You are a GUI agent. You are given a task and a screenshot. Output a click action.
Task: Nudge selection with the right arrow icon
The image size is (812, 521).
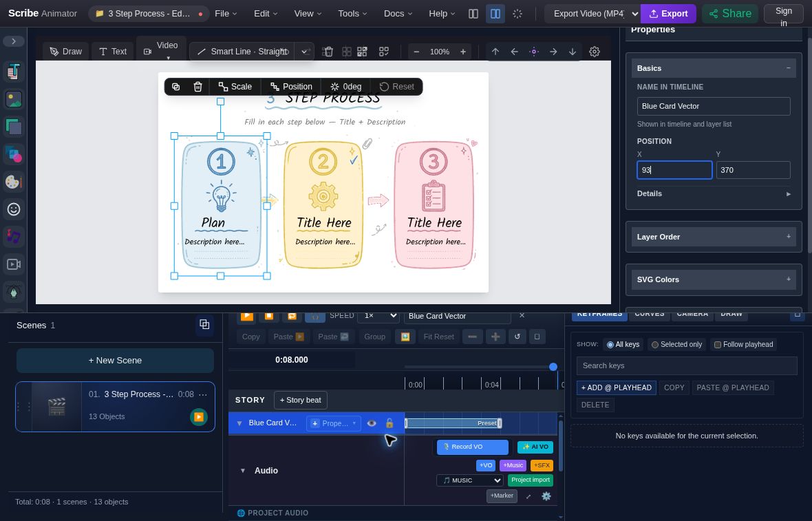pos(553,52)
